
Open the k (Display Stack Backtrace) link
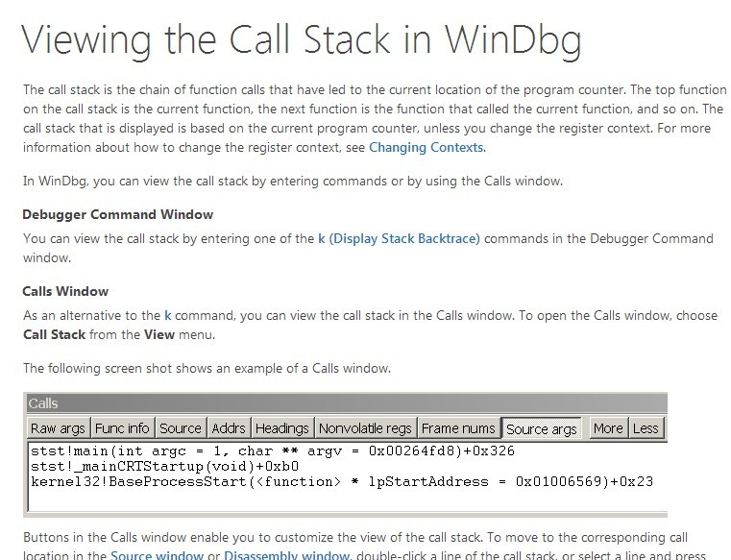(399, 239)
